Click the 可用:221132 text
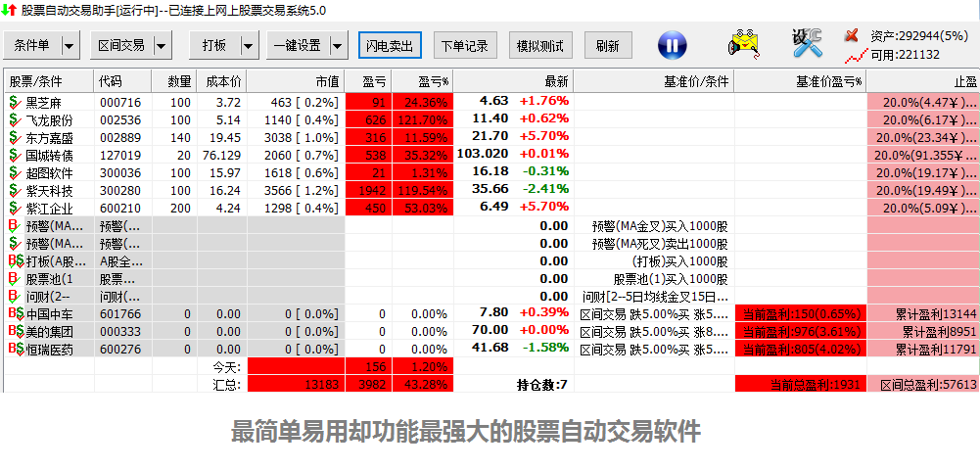The height and width of the screenshot is (470, 980). point(905,55)
